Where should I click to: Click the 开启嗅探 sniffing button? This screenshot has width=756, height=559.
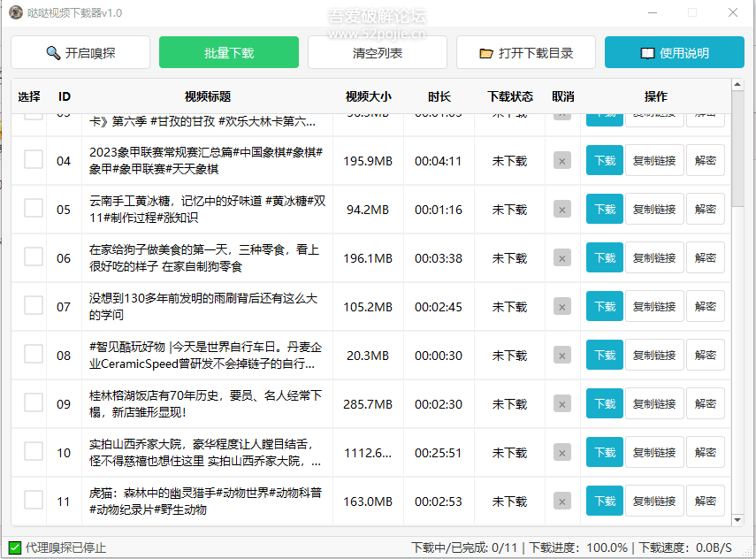point(80,52)
